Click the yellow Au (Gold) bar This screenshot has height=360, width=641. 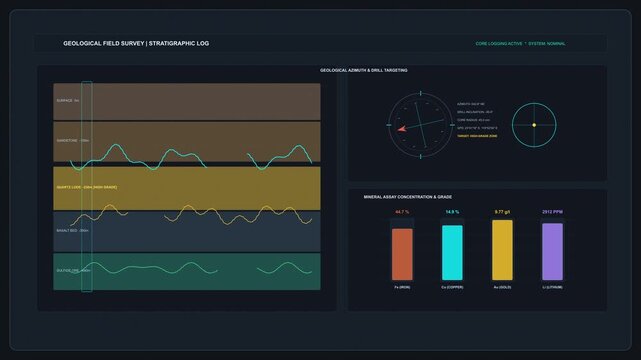[x=502, y=250]
